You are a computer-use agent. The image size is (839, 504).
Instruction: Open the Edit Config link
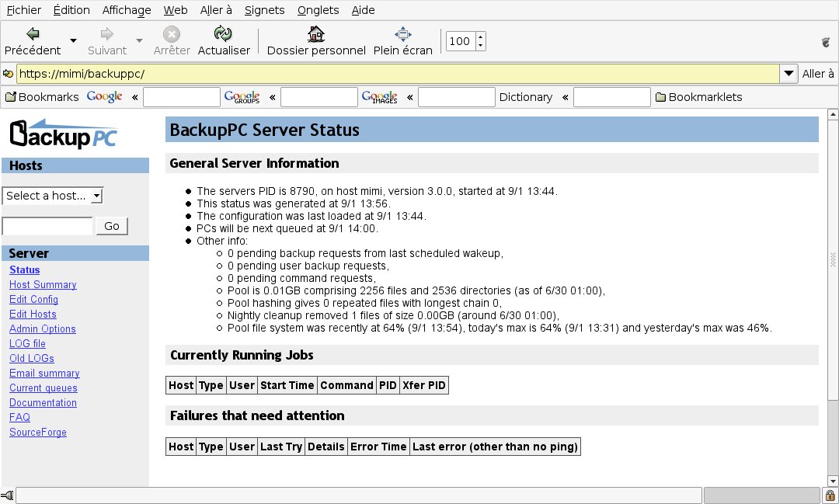pyautogui.click(x=33, y=300)
